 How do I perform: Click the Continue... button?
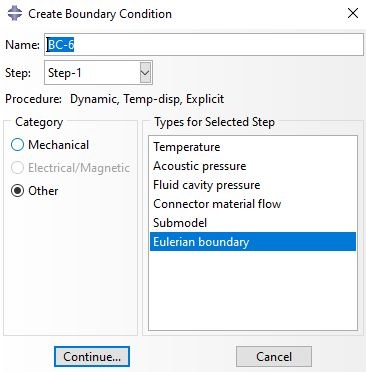point(92,357)
